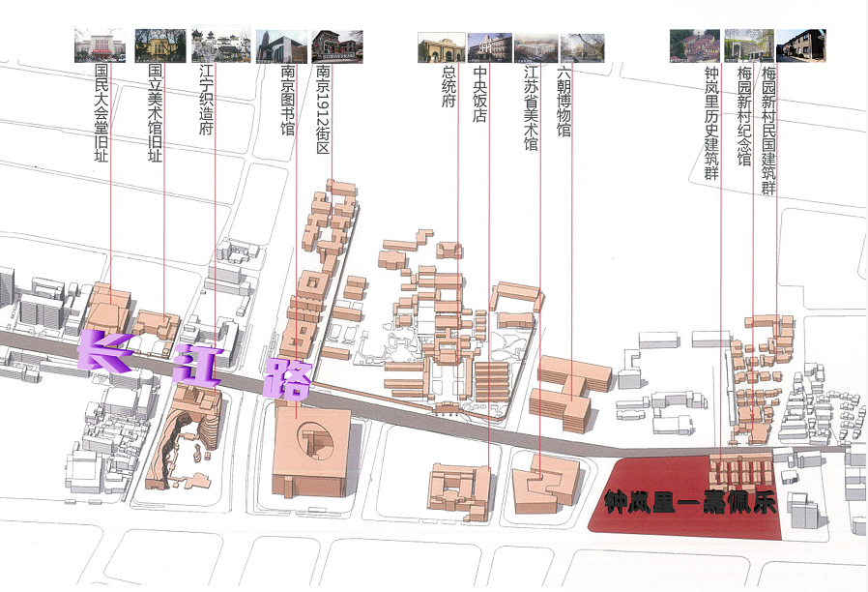Click the purple 江 character on the road
Image resolution: width=868 pixels, height=592 pixels.
point(196,366)
